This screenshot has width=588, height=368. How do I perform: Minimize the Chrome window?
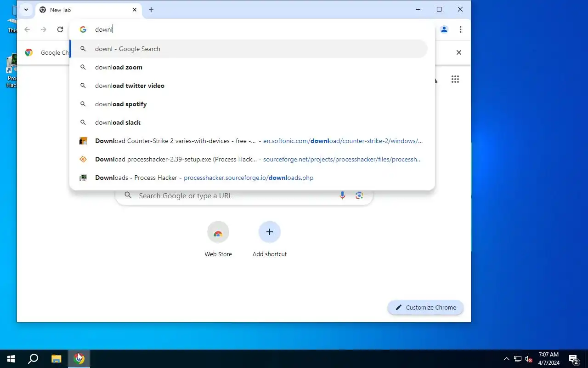(x=418, y=9)
